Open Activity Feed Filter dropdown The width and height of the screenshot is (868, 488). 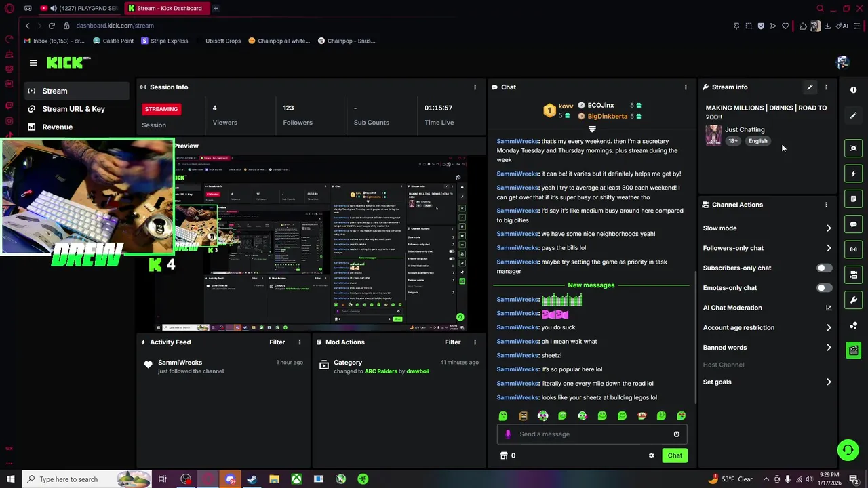[x=277, y=342]
